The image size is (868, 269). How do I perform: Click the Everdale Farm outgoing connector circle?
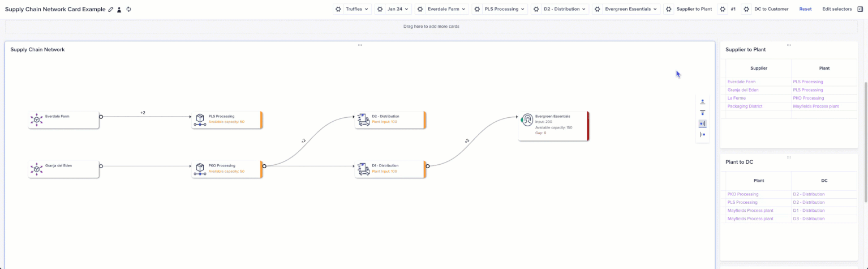[x=101, y=117]
